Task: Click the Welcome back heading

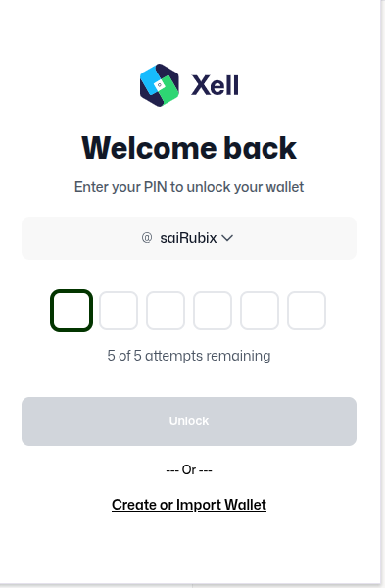Action: coord(189,148)
